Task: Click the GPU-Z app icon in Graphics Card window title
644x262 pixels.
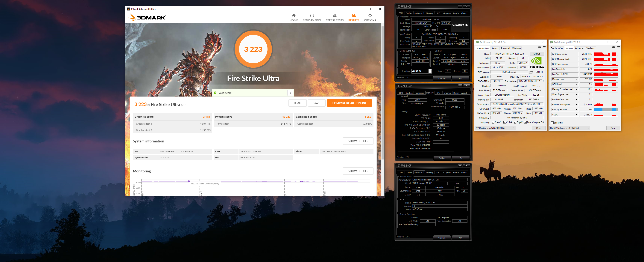Action: [477, 42]
